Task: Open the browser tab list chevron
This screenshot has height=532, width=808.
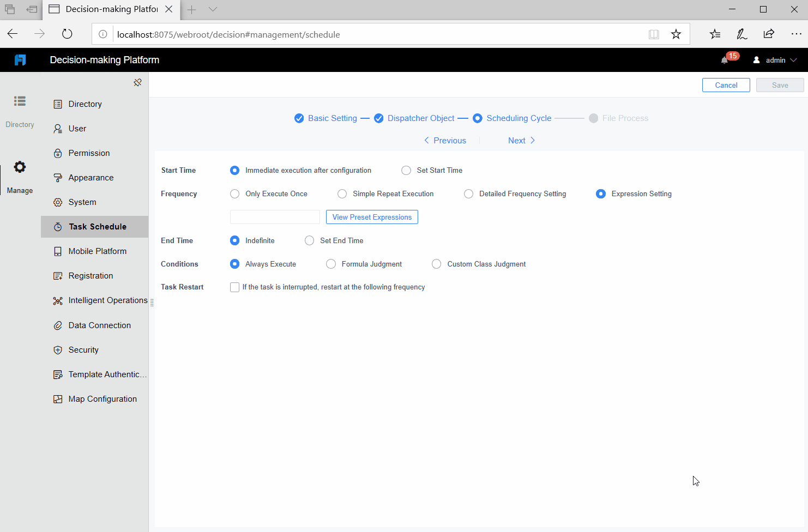Action: pyautogui.click(x=213, y=9)
